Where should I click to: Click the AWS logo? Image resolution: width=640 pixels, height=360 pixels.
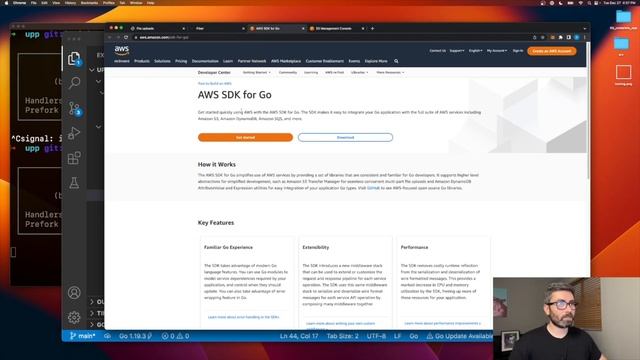coord(122,51)
